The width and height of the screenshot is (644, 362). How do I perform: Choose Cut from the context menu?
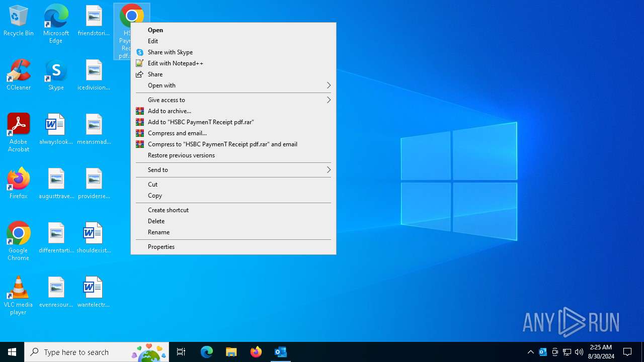(233, 185)
